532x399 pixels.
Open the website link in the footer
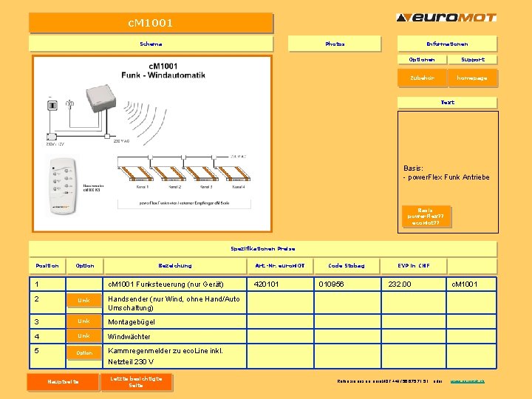click(x=467, y=381)
